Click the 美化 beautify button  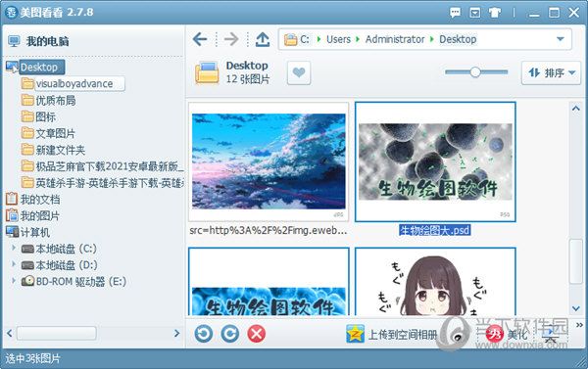(x=507, y=334)
